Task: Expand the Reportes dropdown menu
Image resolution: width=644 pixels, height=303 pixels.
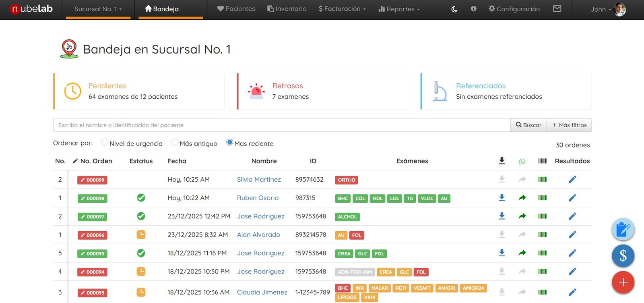Action: [399, 9]
